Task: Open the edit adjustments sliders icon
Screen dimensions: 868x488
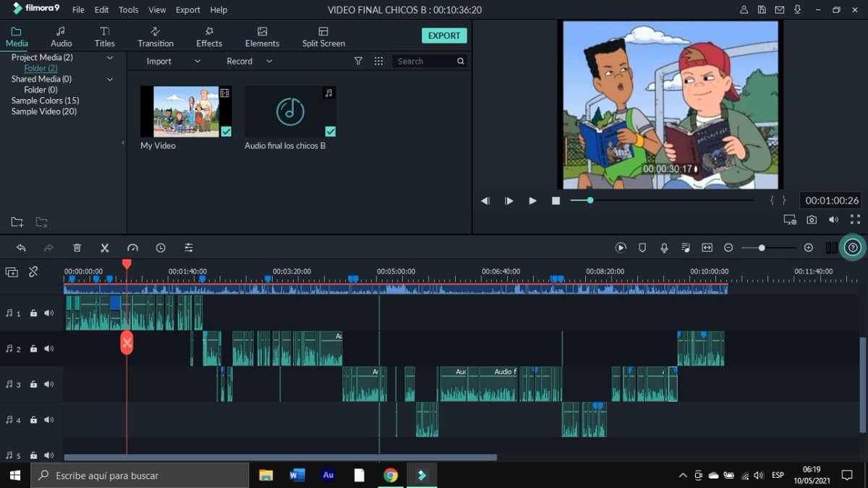Action: point(189,248)
